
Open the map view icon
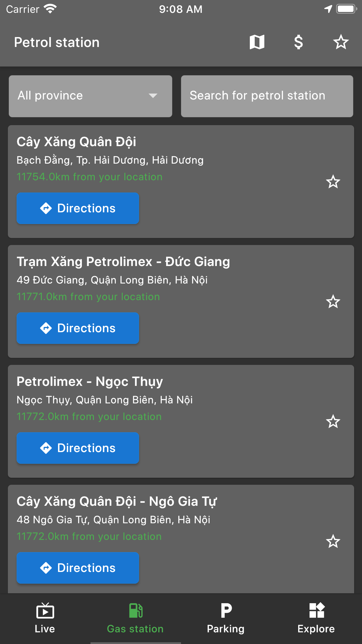pyautogui.click(x=257, y=42)
